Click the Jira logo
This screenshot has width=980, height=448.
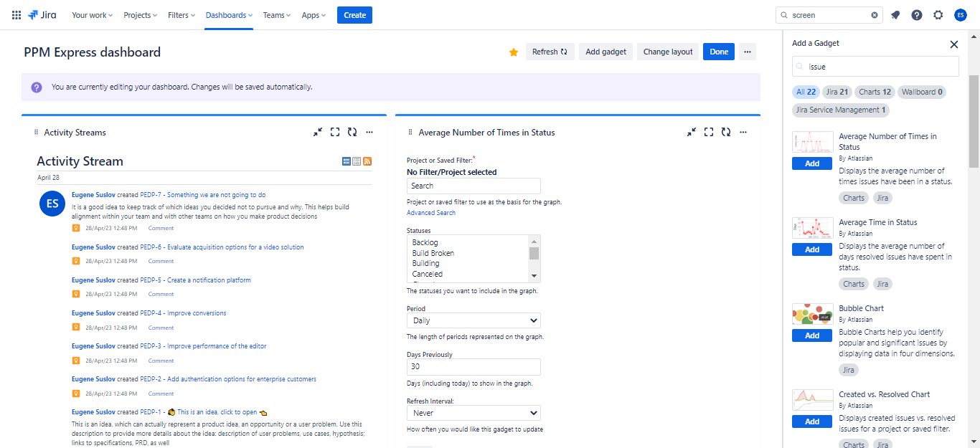tap(42, 15)
